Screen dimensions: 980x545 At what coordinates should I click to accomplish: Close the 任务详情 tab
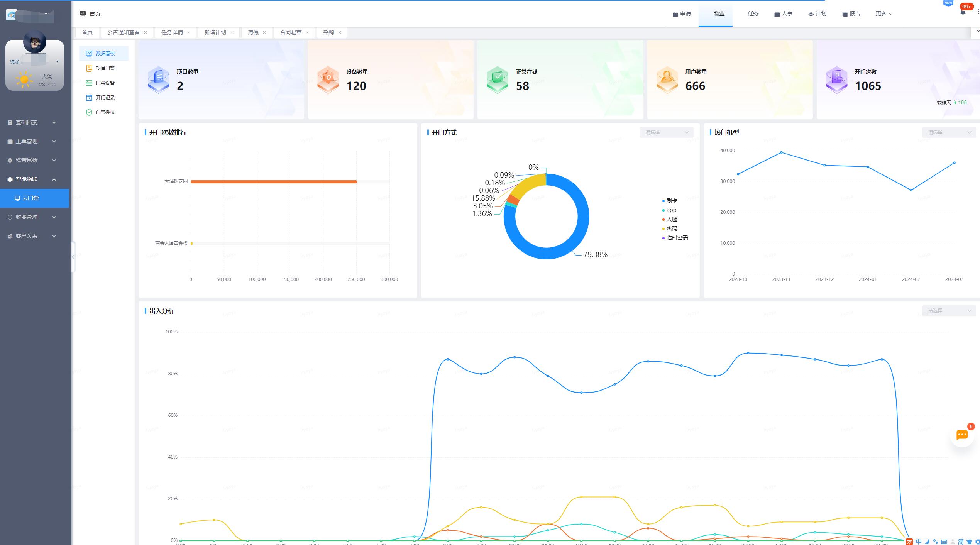click(189, 32)
